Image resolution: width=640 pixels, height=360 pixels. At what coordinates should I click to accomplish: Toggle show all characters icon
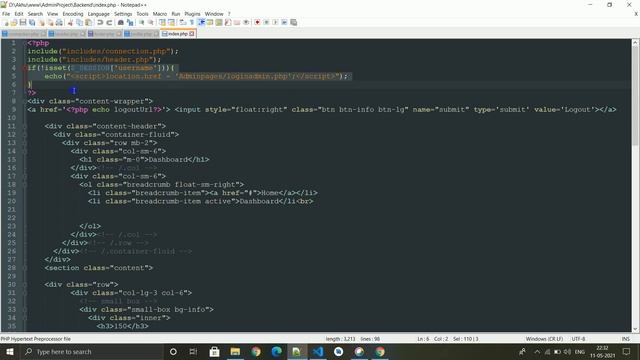point(191,22)
